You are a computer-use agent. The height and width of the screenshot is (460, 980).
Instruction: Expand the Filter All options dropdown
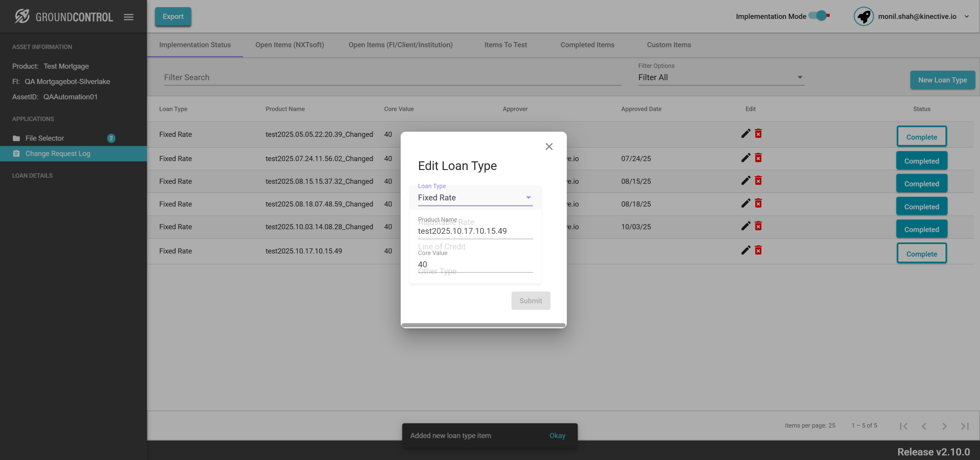point(720,77)
